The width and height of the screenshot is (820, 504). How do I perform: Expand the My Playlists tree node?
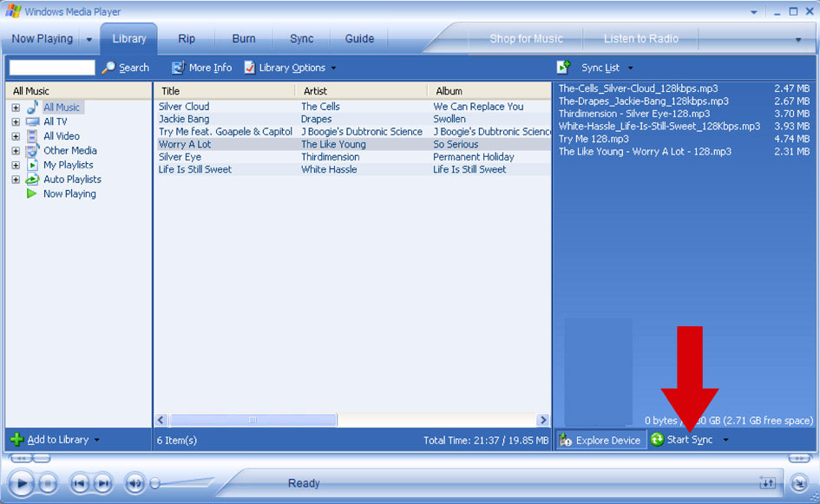point(16,165)
